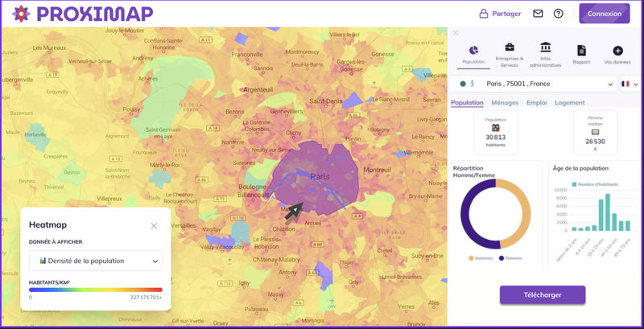Click the Connexion button
The image size is (644, 329).
click(604, 14)
